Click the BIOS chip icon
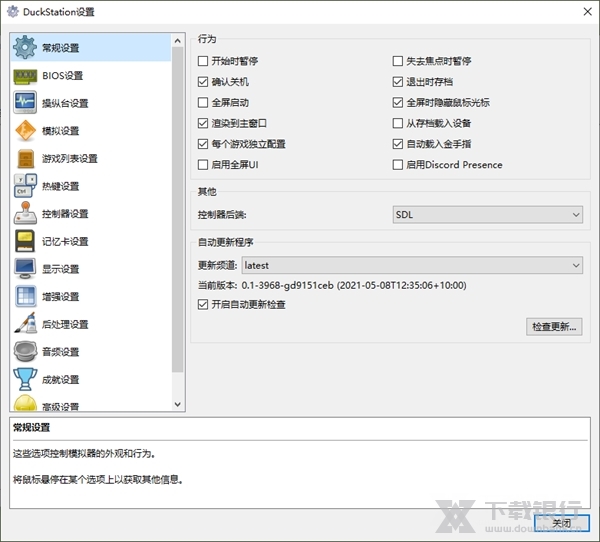Screen dimensions: 600x542 [x=25, y=76]
